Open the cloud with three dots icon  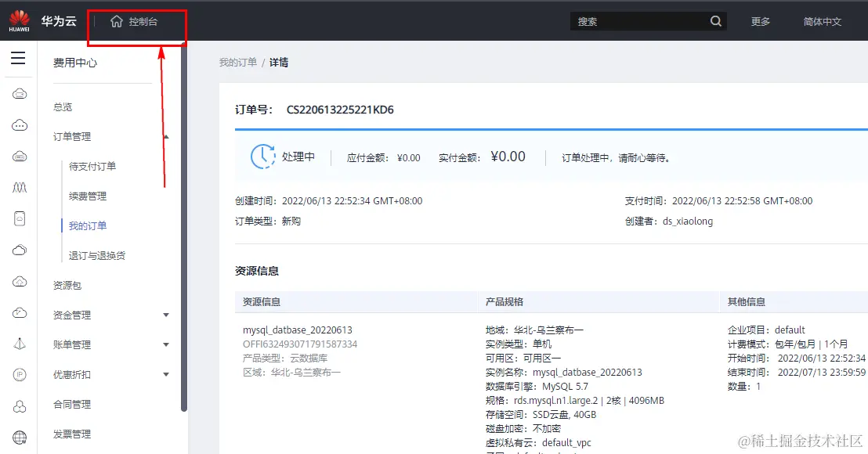point(20,125)
